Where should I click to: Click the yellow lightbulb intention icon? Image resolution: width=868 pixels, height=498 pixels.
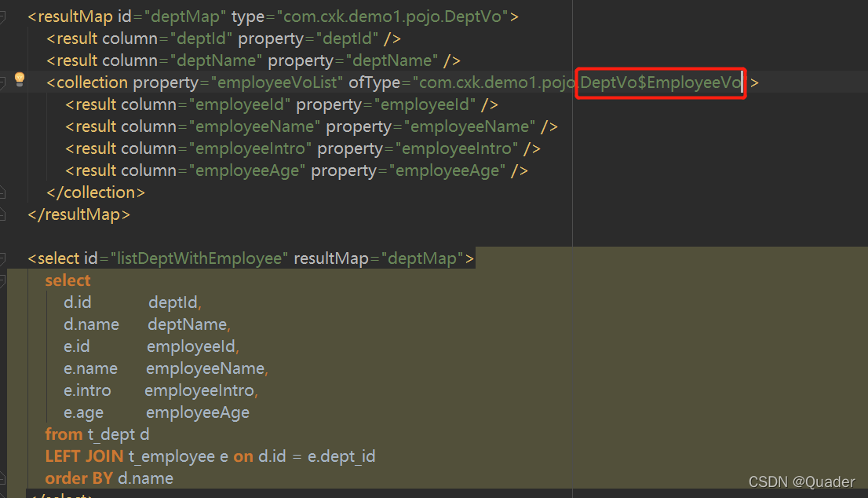(20, 79)
